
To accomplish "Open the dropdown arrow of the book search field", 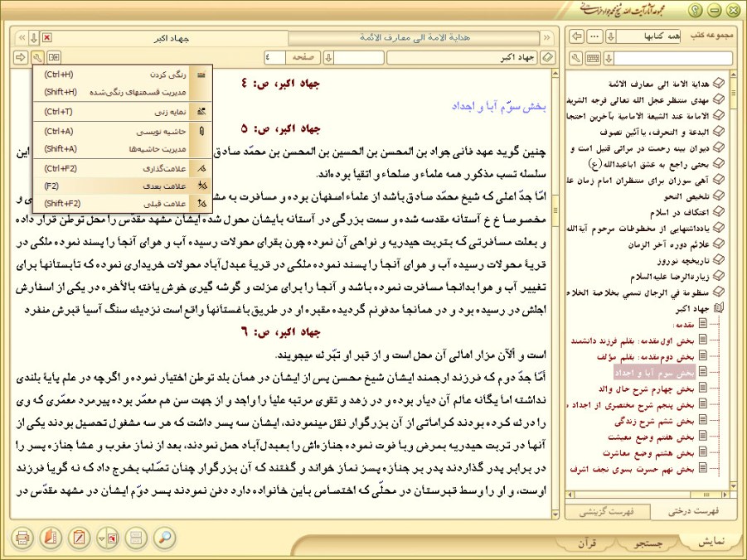I will tap(609, 59).
